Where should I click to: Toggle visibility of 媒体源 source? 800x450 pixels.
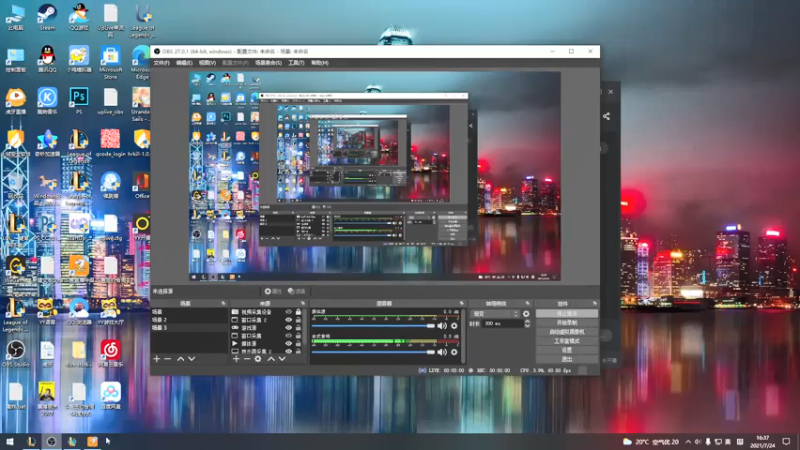point(288,343)
